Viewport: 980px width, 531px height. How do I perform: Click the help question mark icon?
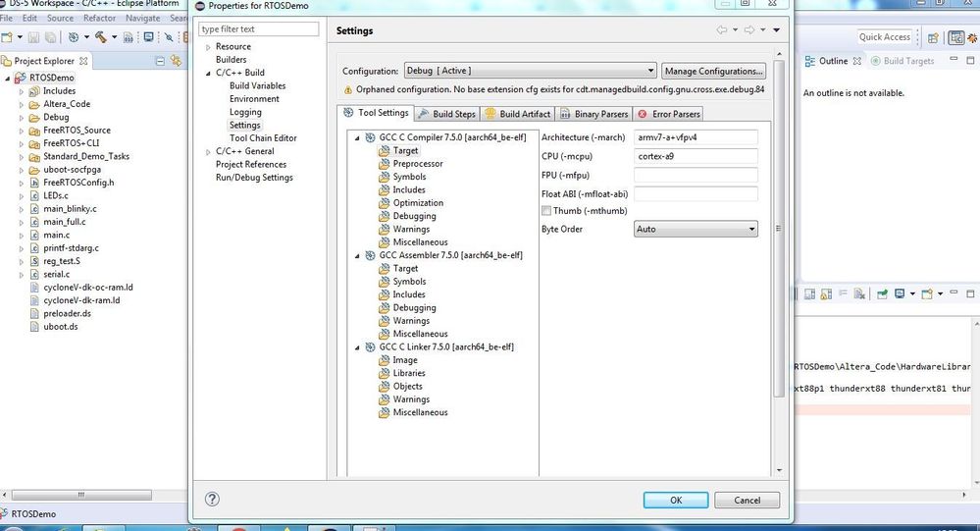[x=212, y=500]
